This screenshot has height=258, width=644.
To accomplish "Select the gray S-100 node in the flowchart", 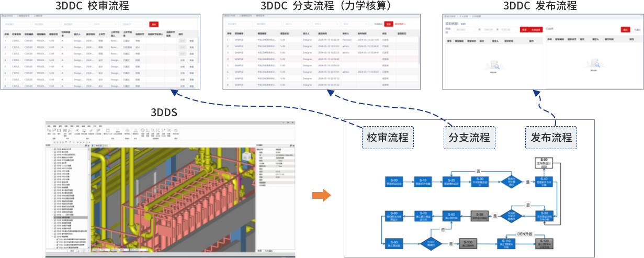I will [468, 243].
